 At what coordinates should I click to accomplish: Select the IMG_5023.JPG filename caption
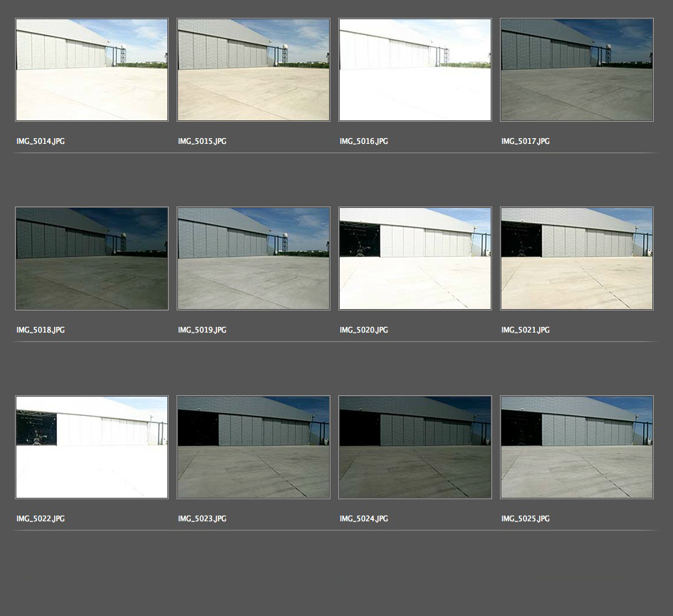pos(202,519)
